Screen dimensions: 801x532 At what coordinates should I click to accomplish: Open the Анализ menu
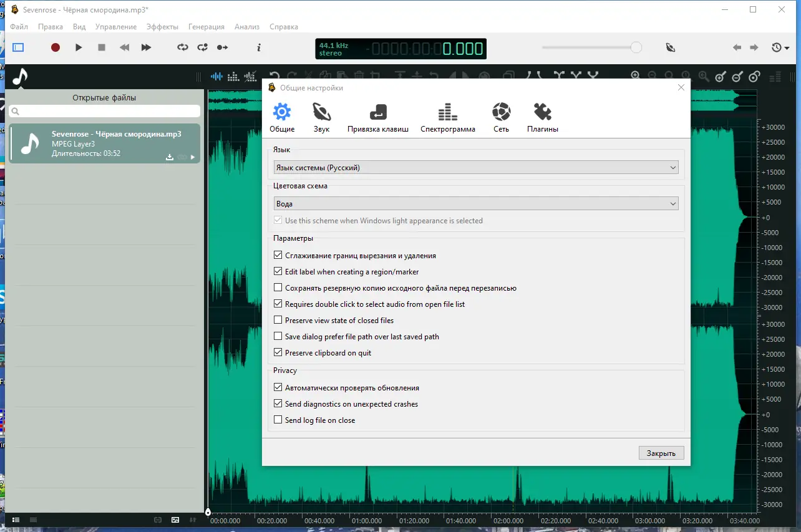(247, 27)
